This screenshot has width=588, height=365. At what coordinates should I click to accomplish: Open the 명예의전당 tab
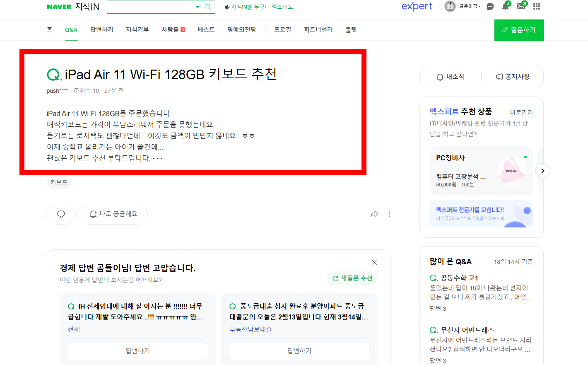pyautogui.click(x=242, y=30)
